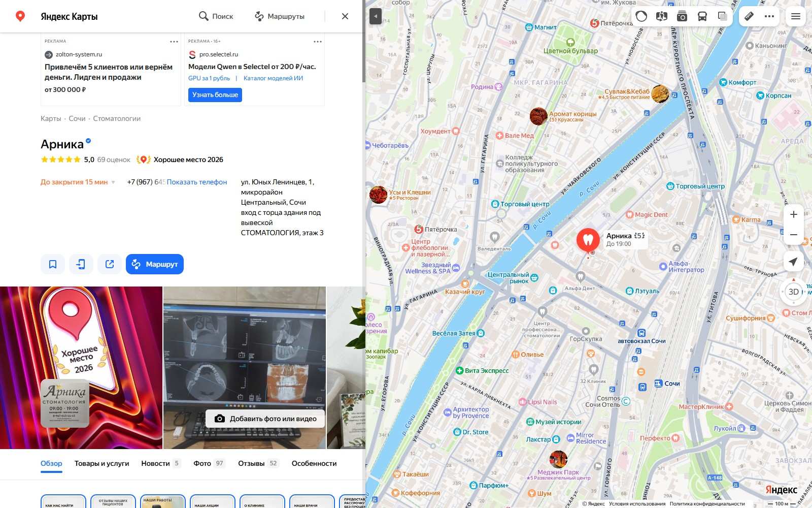The height and width of the screenshot is (508, 812).
Task: Toggle 3D map tilt mode
Action: [x=794, y=292]
